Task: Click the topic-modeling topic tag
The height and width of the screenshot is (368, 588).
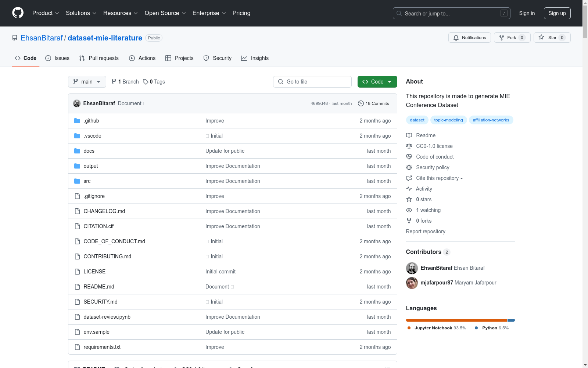Action: coord(448,120)
